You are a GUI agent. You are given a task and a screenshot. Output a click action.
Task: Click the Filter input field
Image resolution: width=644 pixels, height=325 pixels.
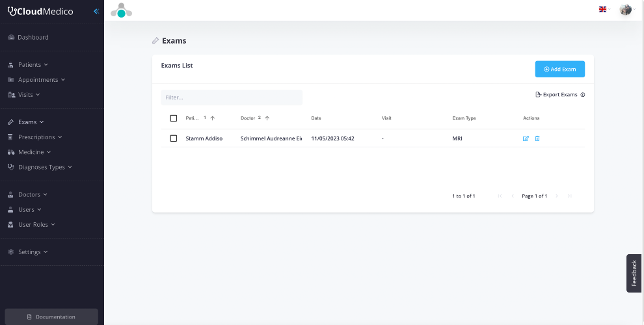[x=232, y=97]
